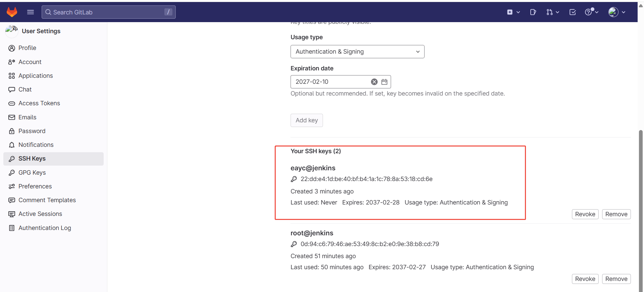
Task: Click fingerprint 22:dd:e4:1d:be:40:bf:b4:1a:1c:78:8a:53:18:cd:6e
Action: [367, 179]
